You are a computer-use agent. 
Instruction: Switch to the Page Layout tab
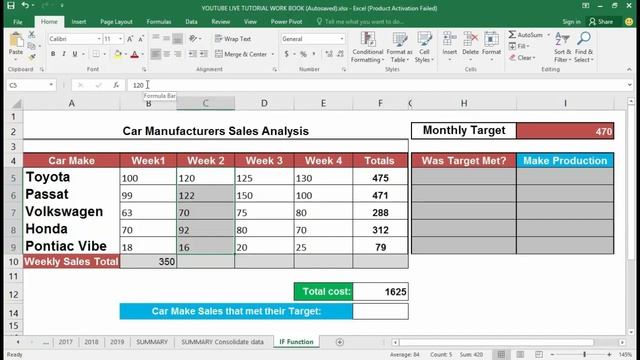pos(116,22)
